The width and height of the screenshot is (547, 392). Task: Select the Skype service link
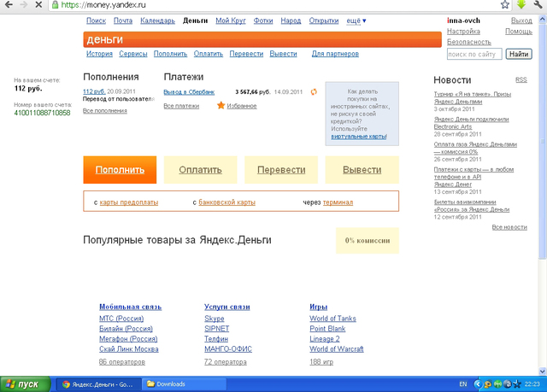(x=215, y=319)
